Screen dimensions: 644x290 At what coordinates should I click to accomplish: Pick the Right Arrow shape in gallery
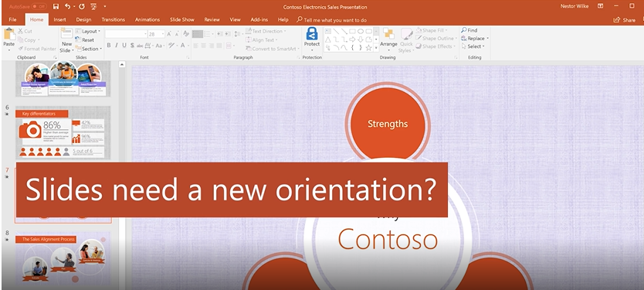click(352, 39)
